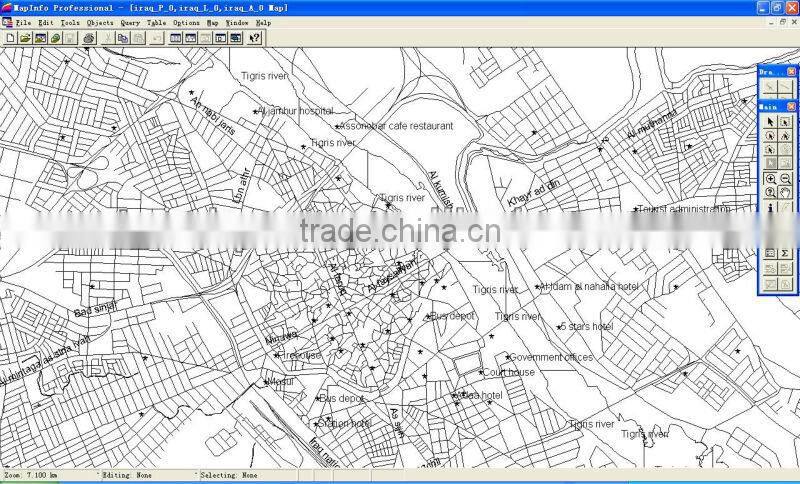Activate the Zoom-out magnifier tool

(785, 179)
